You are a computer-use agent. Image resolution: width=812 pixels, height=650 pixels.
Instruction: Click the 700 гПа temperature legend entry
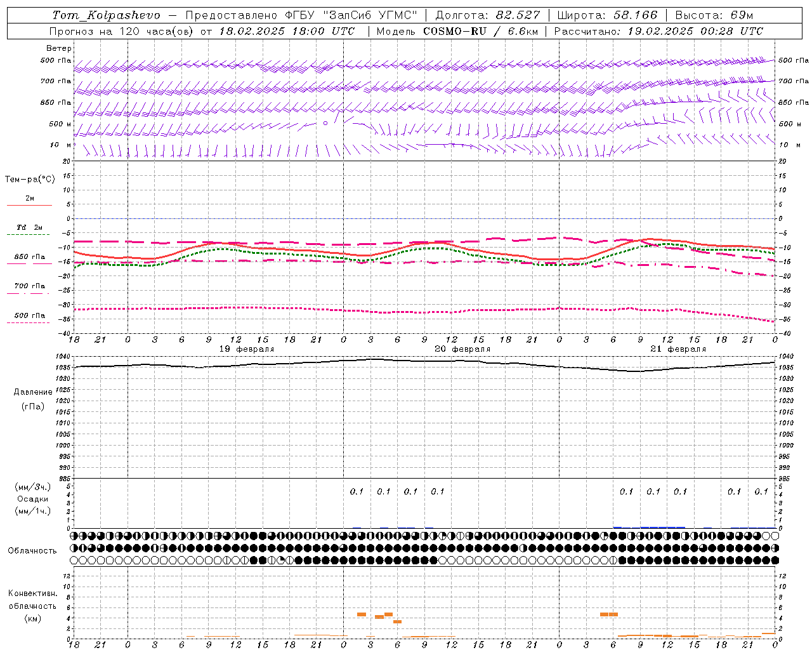30,286
